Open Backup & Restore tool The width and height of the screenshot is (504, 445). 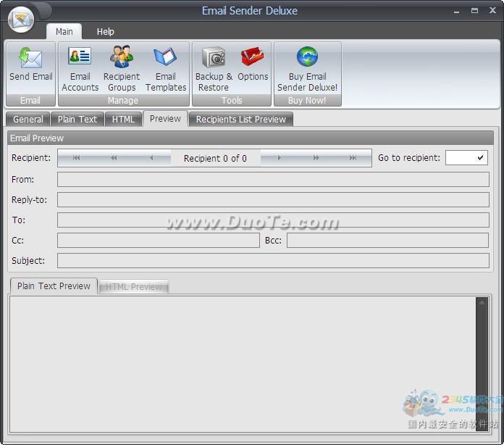(x=214, y=70)
